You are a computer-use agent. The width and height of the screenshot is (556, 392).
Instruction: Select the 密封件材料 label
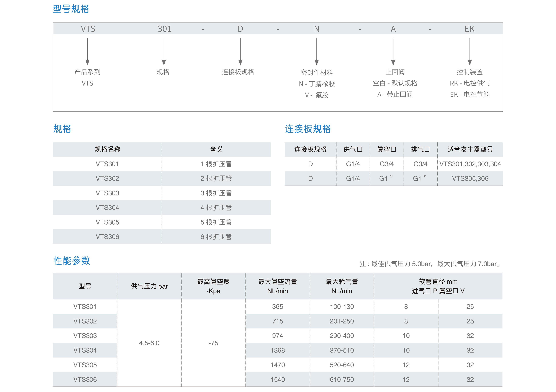click(x=317, y=72)
